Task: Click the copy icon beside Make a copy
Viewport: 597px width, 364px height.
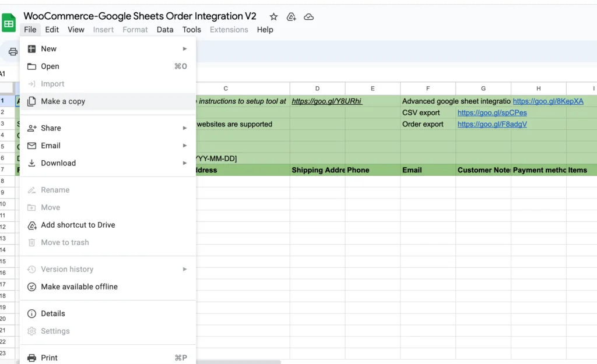Action: coord(31,101)
